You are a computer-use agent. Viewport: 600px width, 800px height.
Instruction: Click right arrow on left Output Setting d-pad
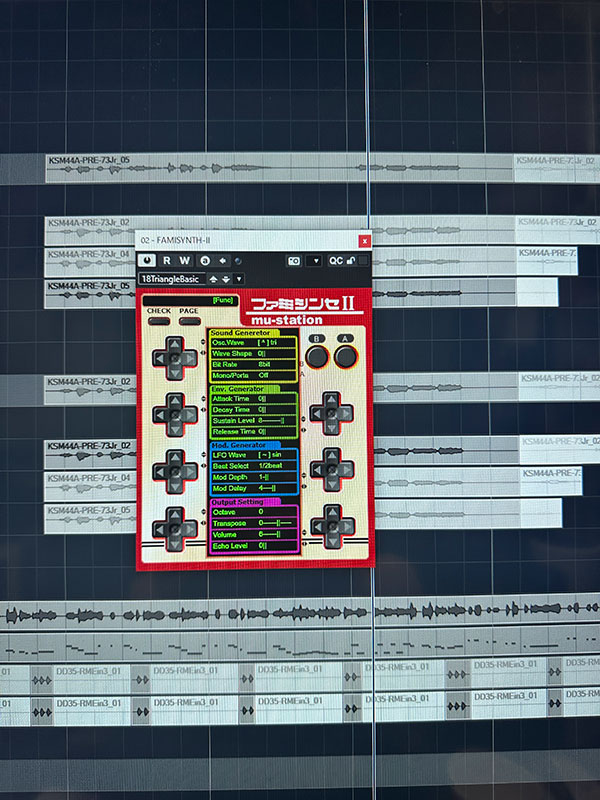click(190, 529)
